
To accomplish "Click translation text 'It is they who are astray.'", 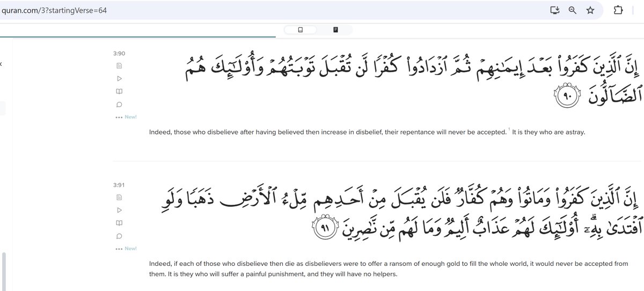I will [548, 132].
